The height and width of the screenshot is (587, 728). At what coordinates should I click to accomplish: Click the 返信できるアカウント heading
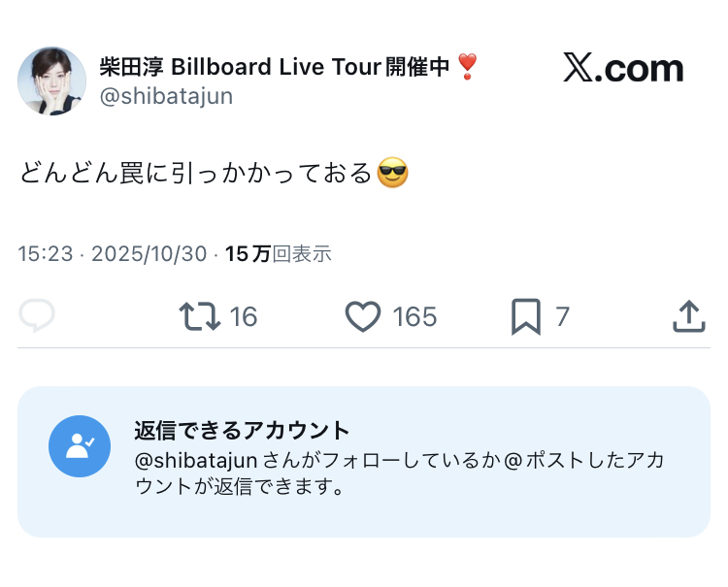tap(242, 431)
